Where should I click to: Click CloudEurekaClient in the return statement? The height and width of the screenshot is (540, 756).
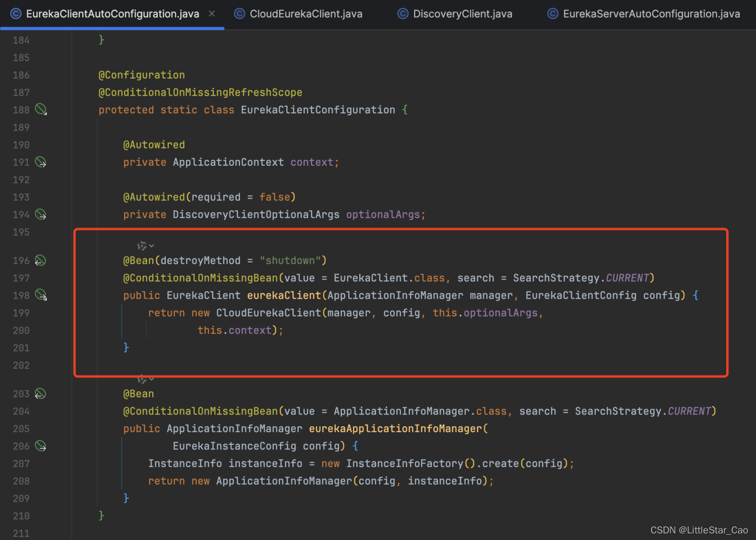click(269, 313)
